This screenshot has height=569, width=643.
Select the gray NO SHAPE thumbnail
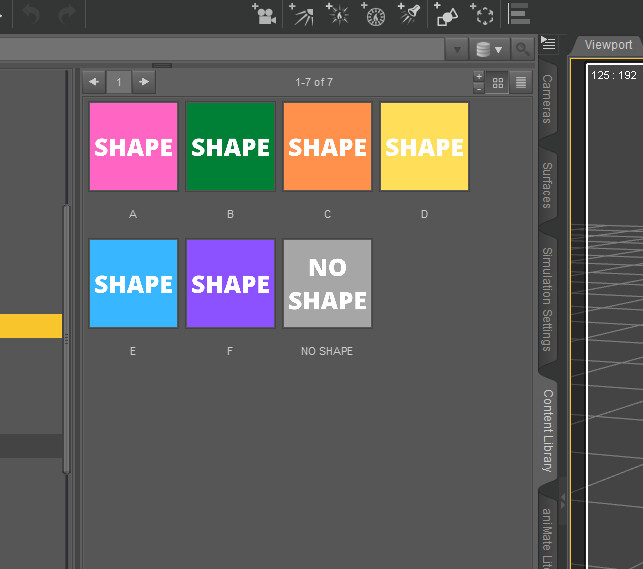pyautogui.click(x=327, y=284)
